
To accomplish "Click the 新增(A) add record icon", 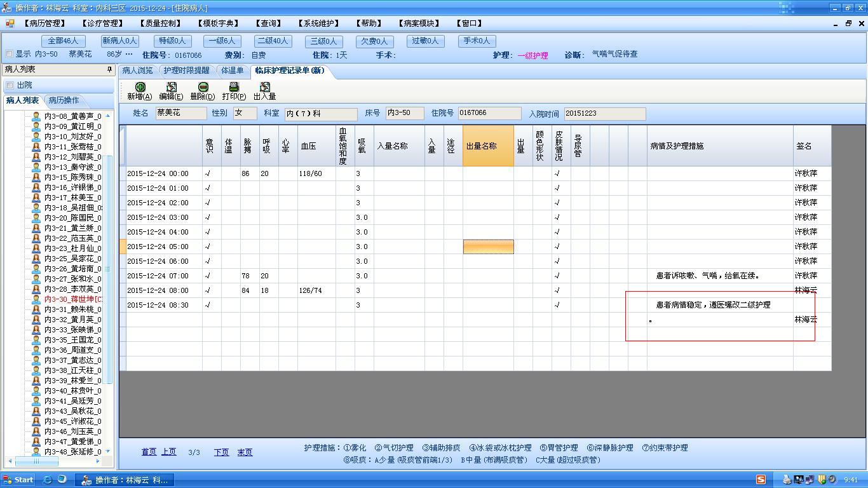I will (140, 87).
